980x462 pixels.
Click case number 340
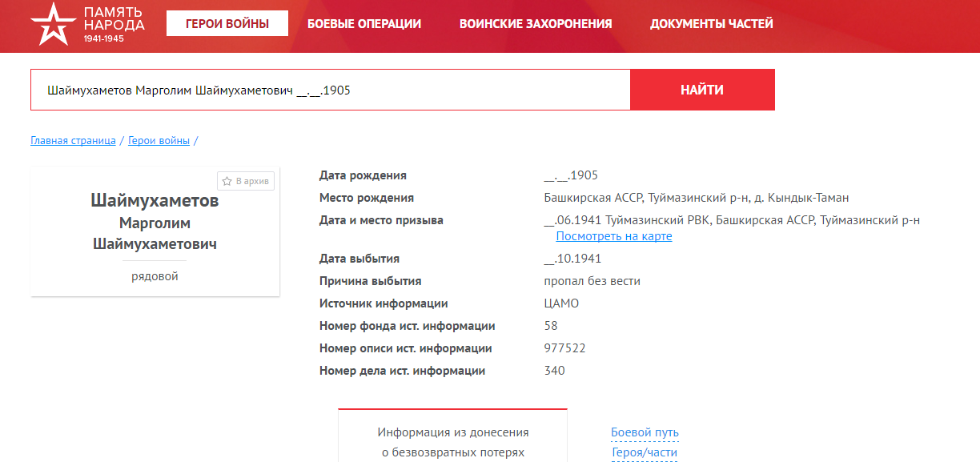(554, 371)
